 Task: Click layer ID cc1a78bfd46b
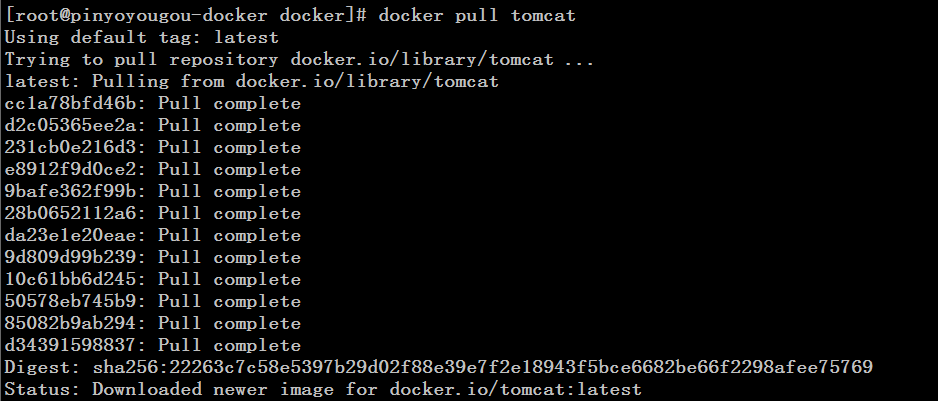tap(71, 104)
